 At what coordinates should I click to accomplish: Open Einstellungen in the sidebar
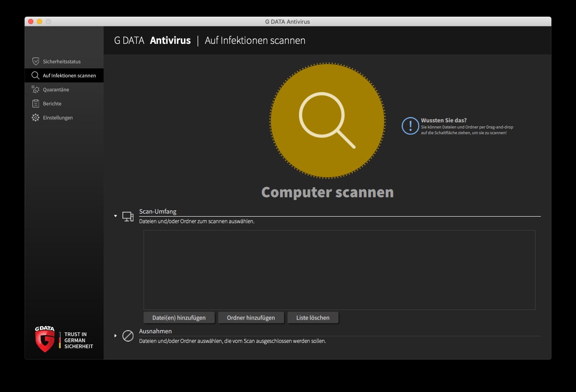click(64, 118)
